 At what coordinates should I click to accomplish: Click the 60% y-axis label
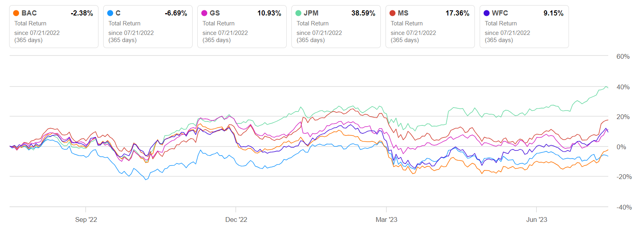(x=623, y=56)
